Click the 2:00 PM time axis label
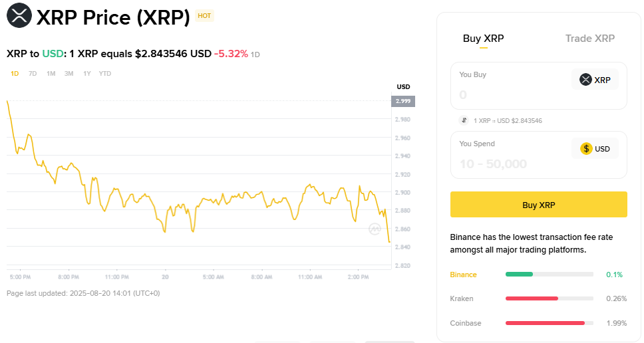The width and height of the screenshot is (644, 343). [358, 277]
